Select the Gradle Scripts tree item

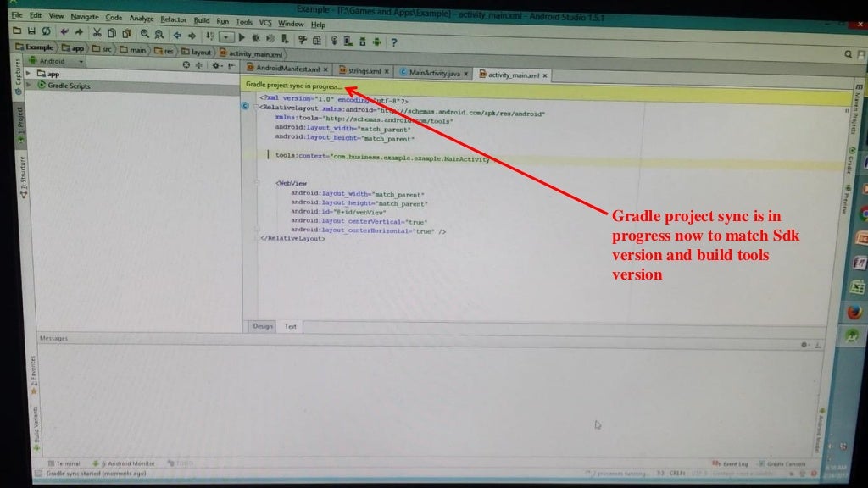pos(69,86)
